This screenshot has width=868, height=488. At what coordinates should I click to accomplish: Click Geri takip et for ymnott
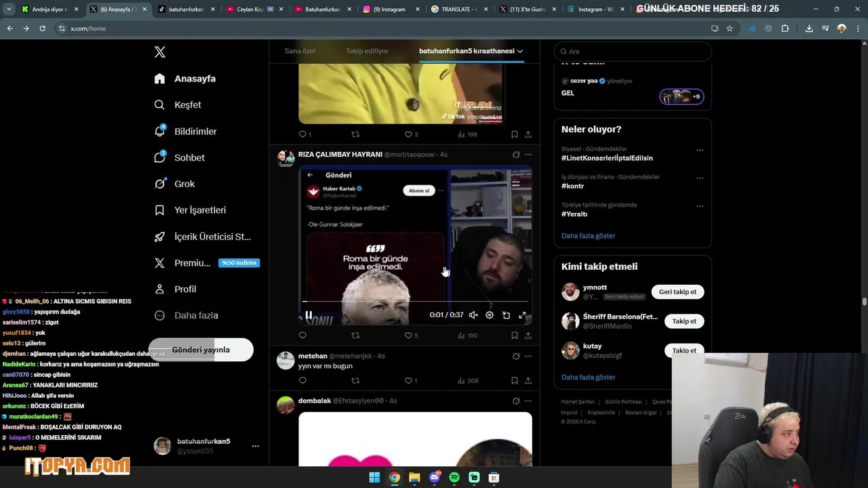678,292
